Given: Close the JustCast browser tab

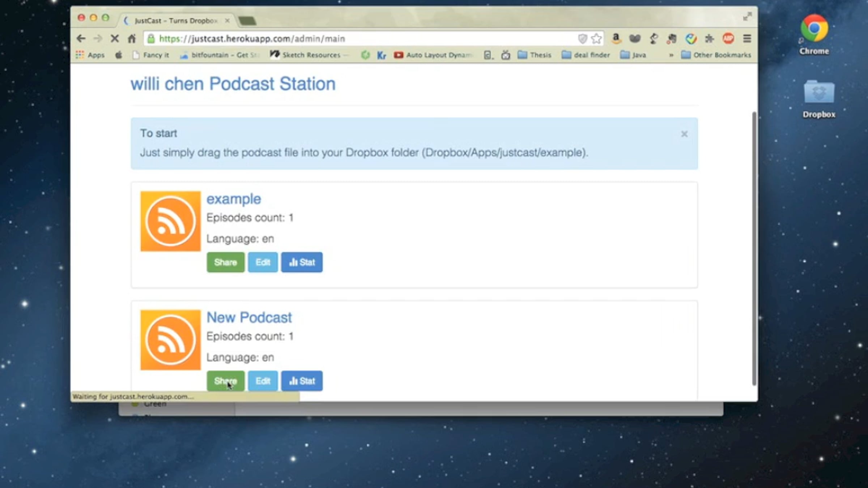Looking at the screenshot, I should click(227, 21).
